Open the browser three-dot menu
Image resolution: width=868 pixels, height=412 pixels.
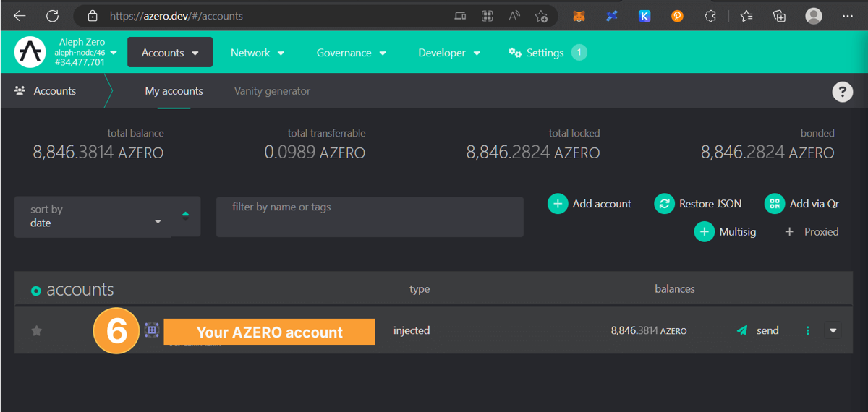(848, 15)
